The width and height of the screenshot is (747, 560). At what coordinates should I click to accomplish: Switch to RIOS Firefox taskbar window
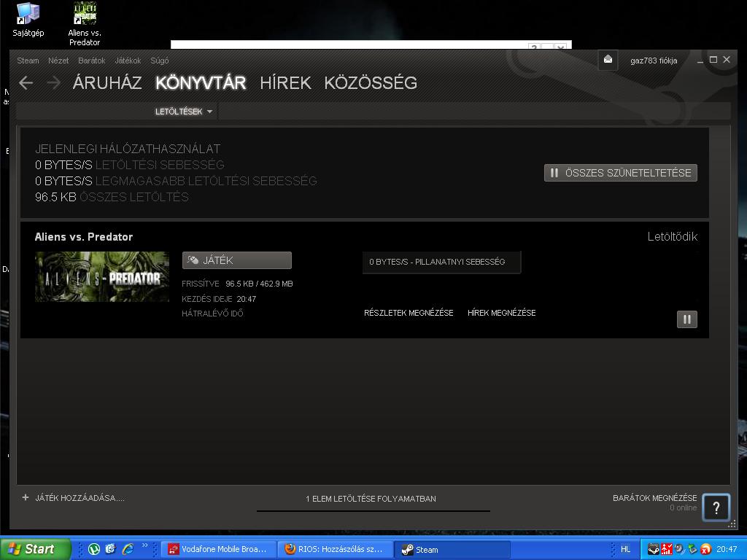336,549
